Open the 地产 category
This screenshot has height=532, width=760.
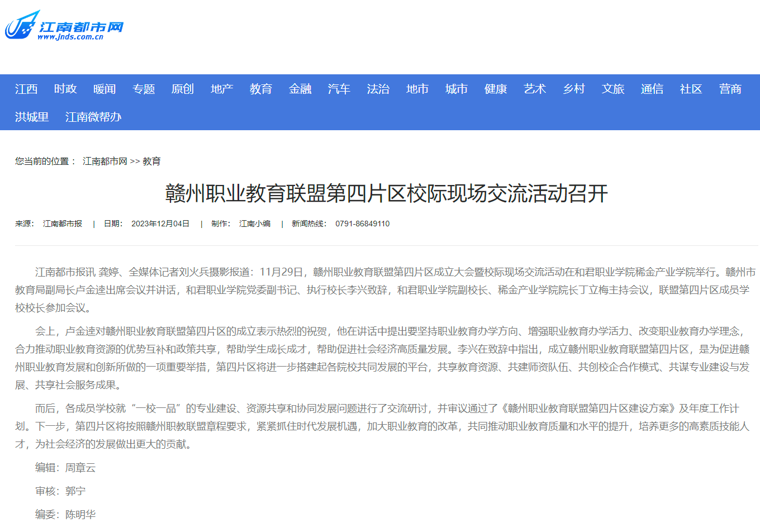222,89
